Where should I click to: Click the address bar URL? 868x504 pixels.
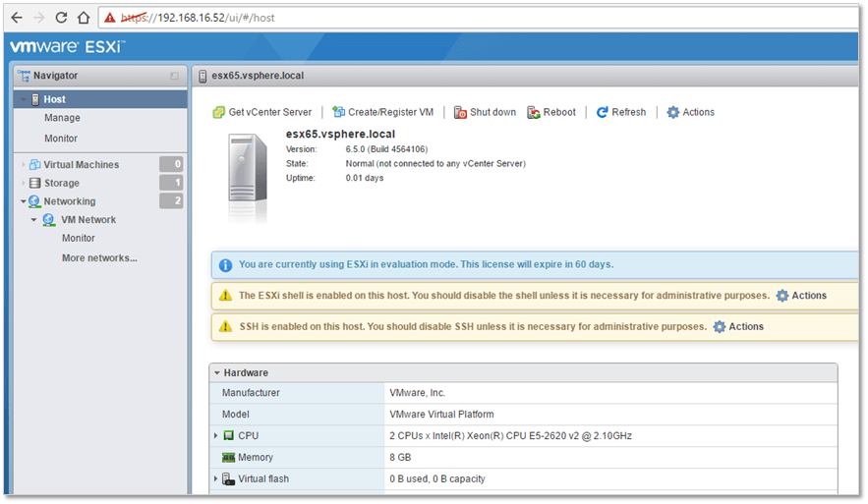pyautogui.click(x=198, y=18)
